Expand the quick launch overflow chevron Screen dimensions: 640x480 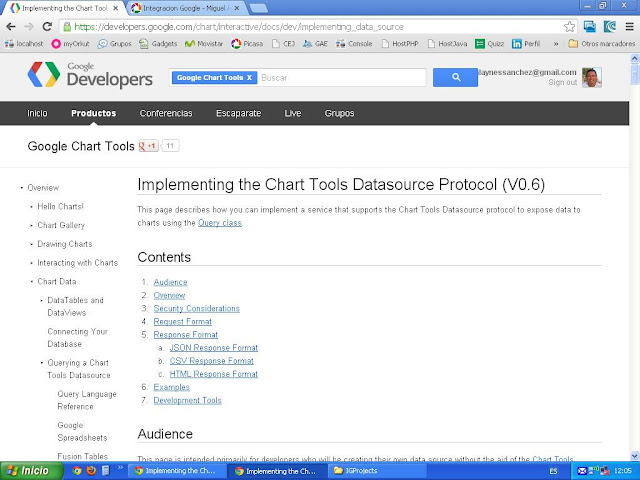click(120, 467)
